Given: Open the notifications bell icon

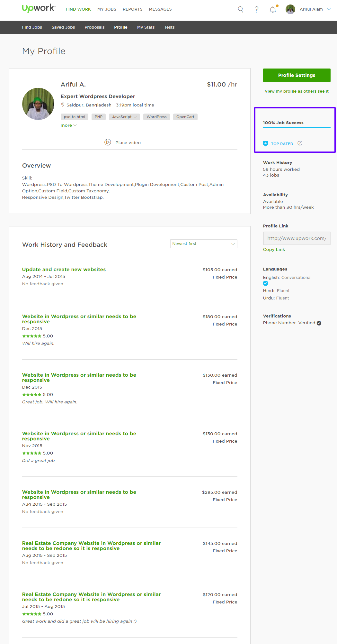Looking at the screenshot, I should [273, 10].
